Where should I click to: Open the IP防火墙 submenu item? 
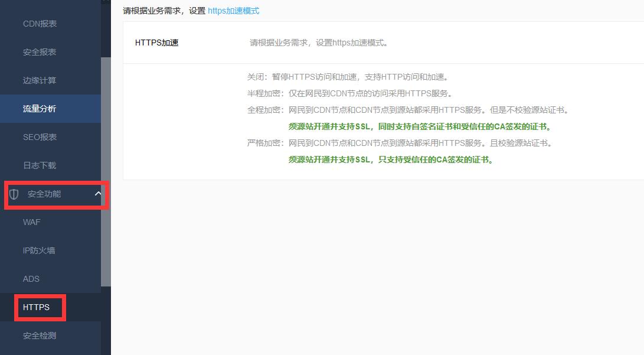click(39, 250)
